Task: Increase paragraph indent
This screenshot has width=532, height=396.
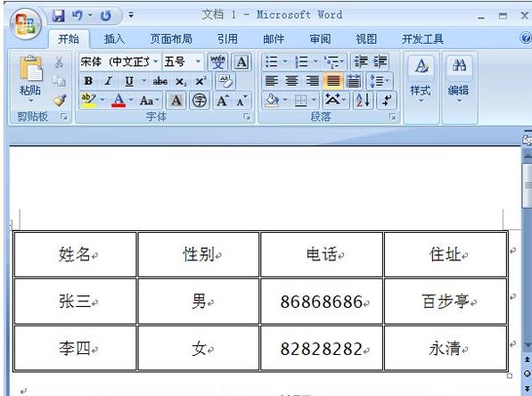Action: click(x=381, y=62)
